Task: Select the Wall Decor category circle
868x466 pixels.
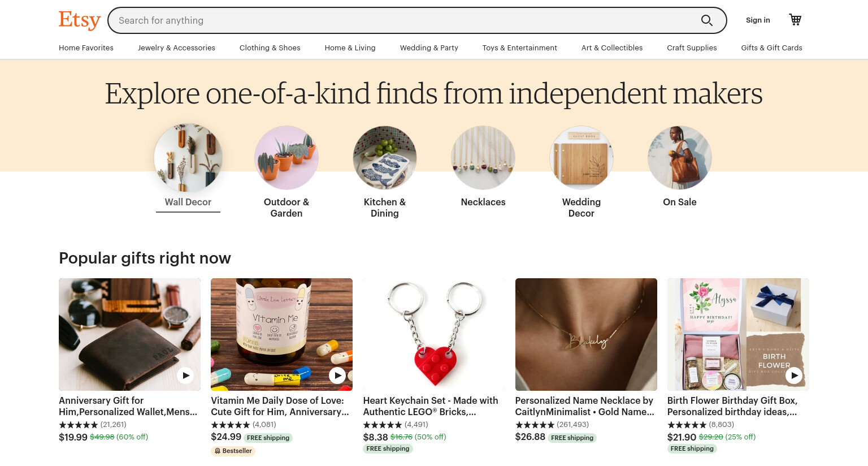Action: click(x=188, y=158)
